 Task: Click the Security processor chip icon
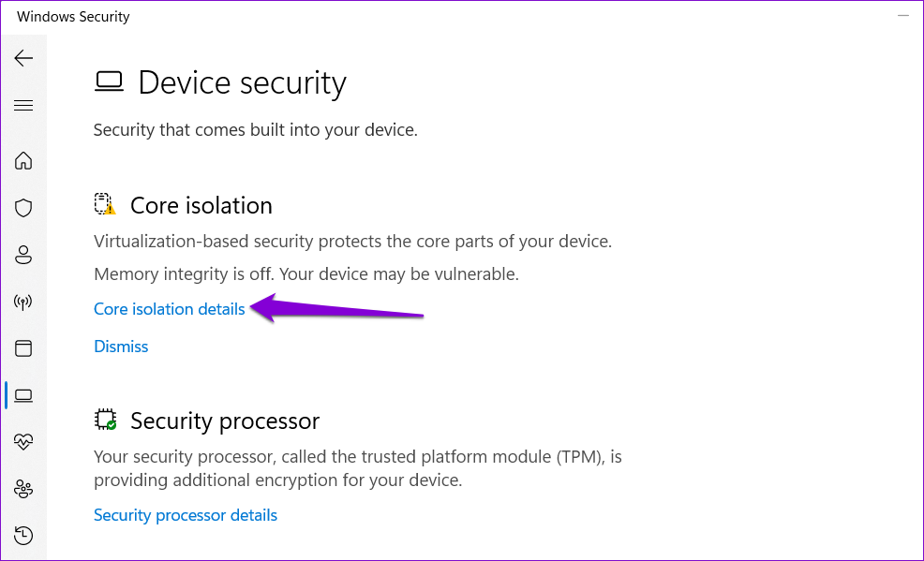pyautogui.click(x=106, y=421)
